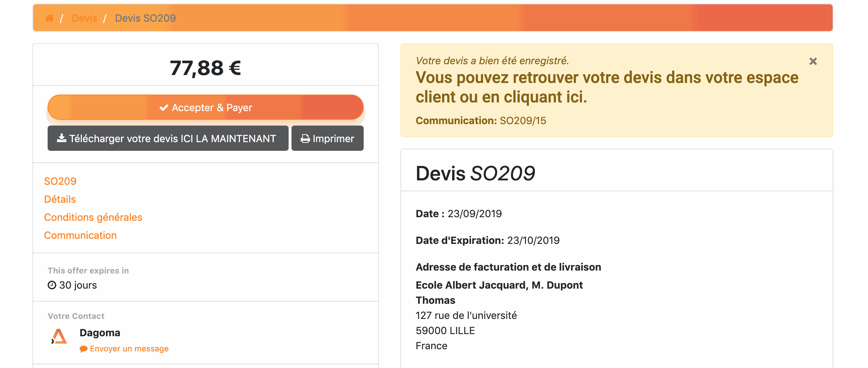
Task: Navigate to Communication sidebar link
Action: tap(80, 235)
